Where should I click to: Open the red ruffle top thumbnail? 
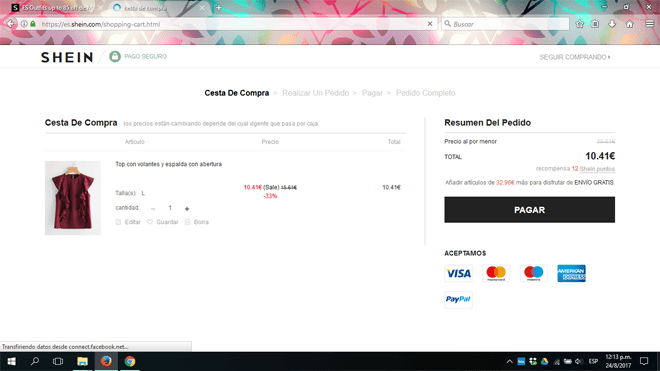coord(73,198)
